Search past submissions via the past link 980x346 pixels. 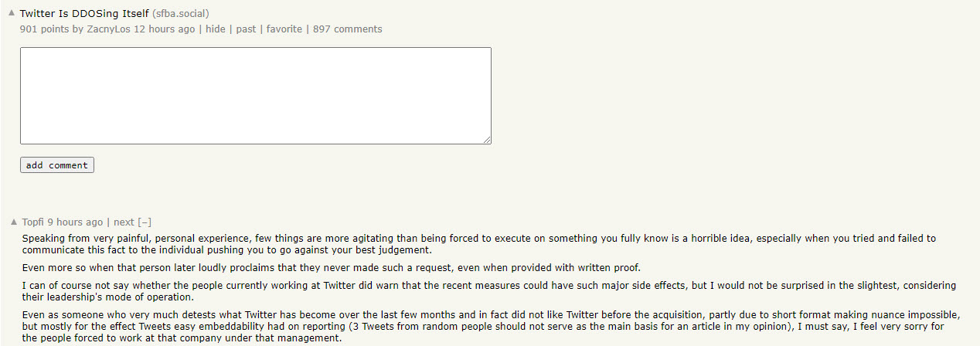[x=246, y=29]
